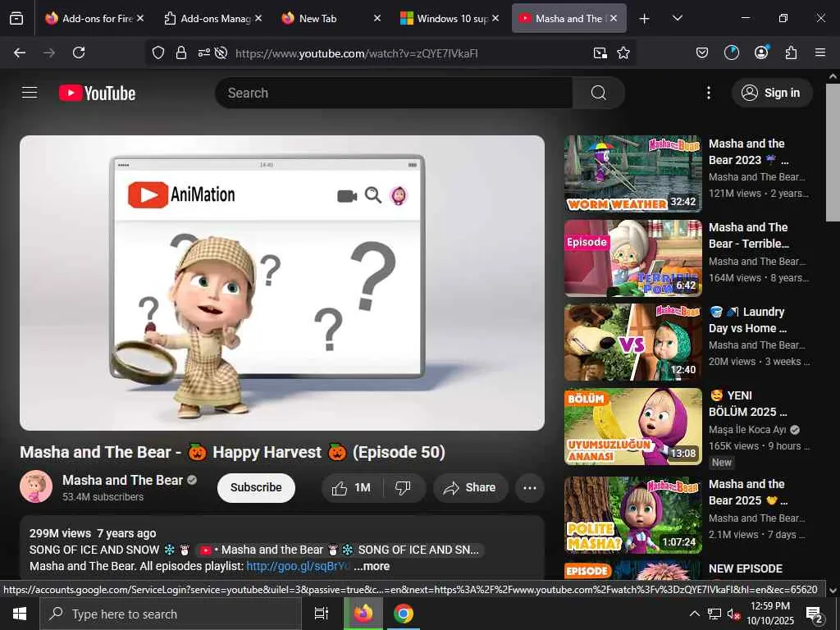Go to YouTube home via logo
This screenshot has height=630, width=840.
point(97,94)
